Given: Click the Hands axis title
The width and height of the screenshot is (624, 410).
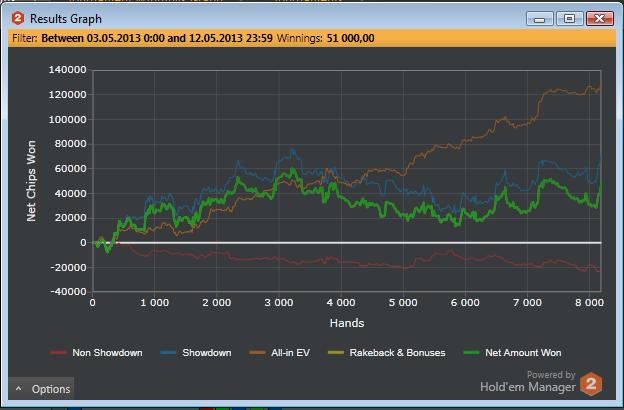Looking at the screenshot, I should tap(347, 323).
